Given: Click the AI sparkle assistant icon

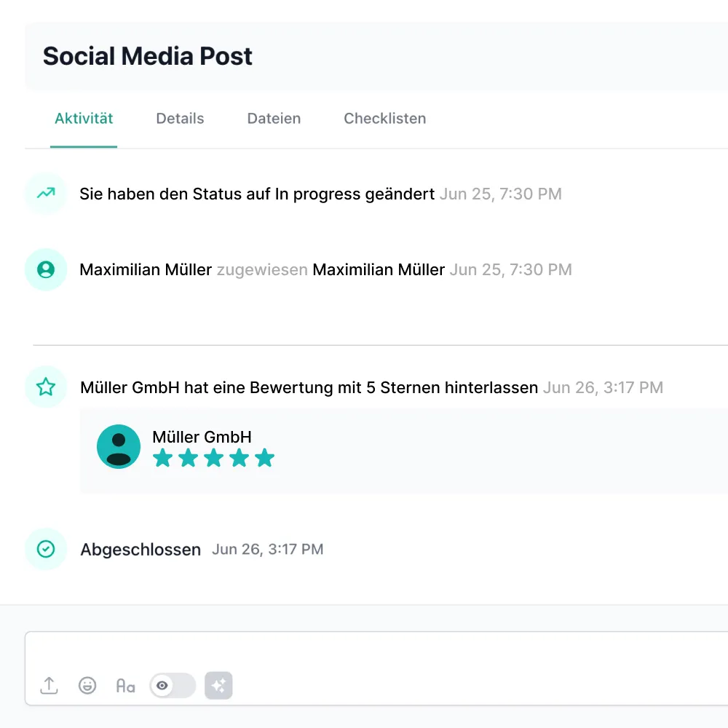Looking at the screenshot, I should (x=218, y=685).
